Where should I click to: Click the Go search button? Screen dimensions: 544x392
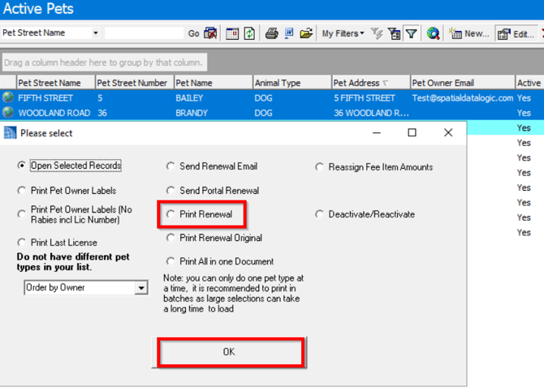193,33
